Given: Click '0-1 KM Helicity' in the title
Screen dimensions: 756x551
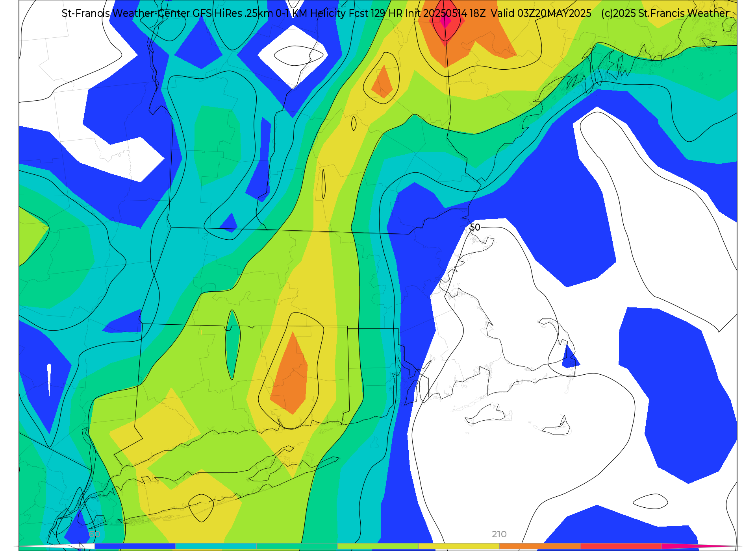Looking at the screenshot, I should tap(311, 13).
